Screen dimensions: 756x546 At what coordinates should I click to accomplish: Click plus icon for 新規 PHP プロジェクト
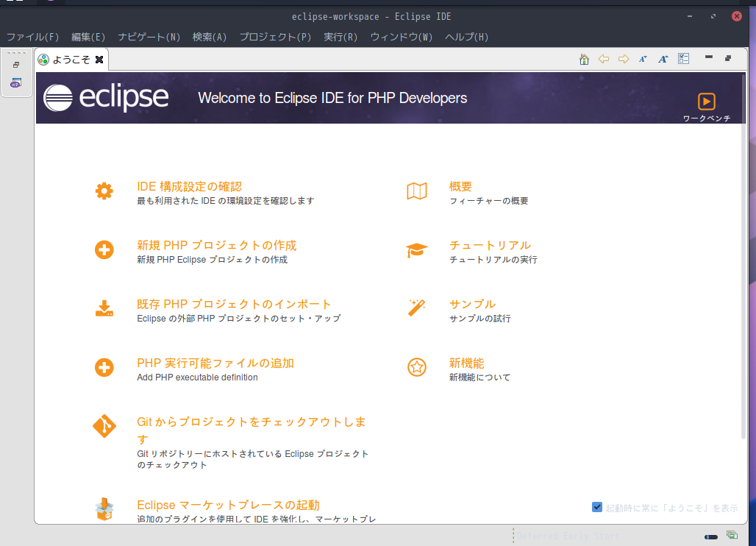click(104, 250)
